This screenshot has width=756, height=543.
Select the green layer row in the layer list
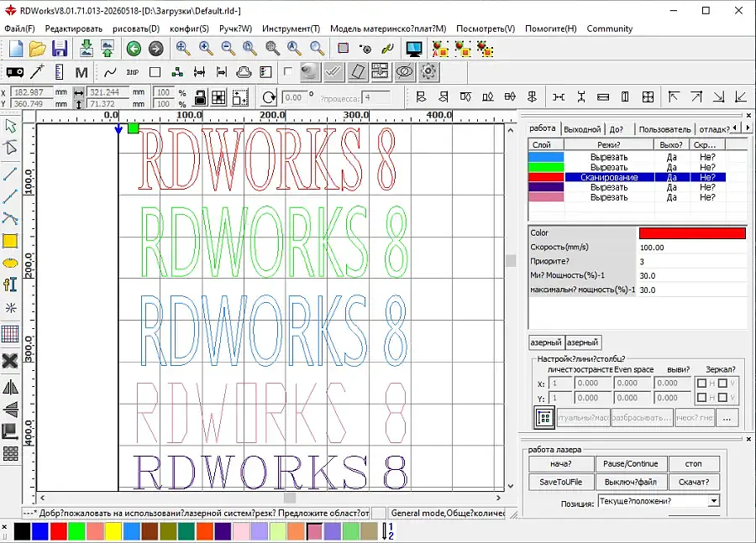point(627,167)
